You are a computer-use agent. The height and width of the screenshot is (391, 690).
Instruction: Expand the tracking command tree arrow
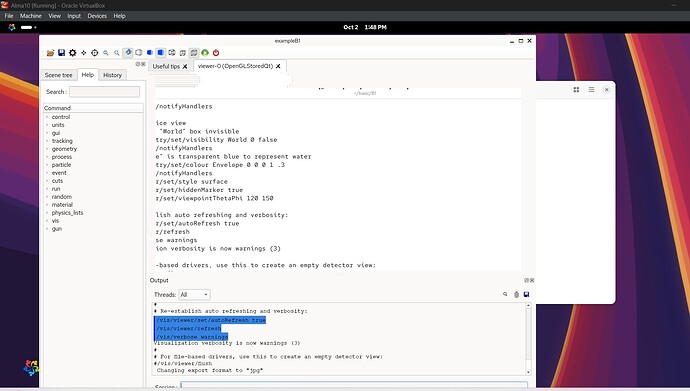pos(47,141)
